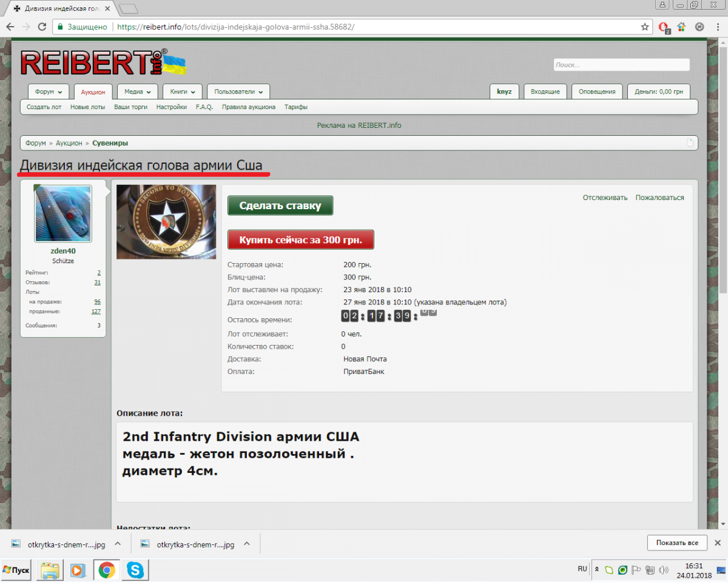Image resolution: width=728 pixels, height=582 pixels.
Task: Expand the Форум dropdown tab
Action: (x=49, y=92)
